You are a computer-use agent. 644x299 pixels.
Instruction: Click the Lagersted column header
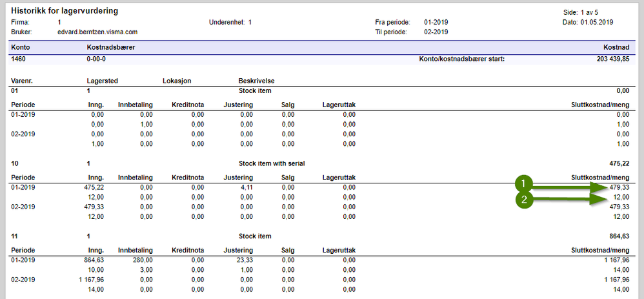tap(103, 81)
